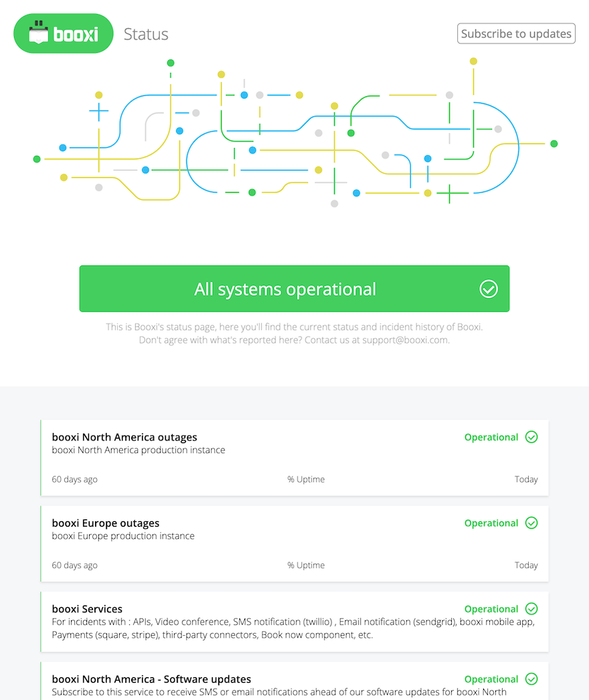
Task: Click the Operational checkmark for booxi North America outages
Action: pos(531,437)
